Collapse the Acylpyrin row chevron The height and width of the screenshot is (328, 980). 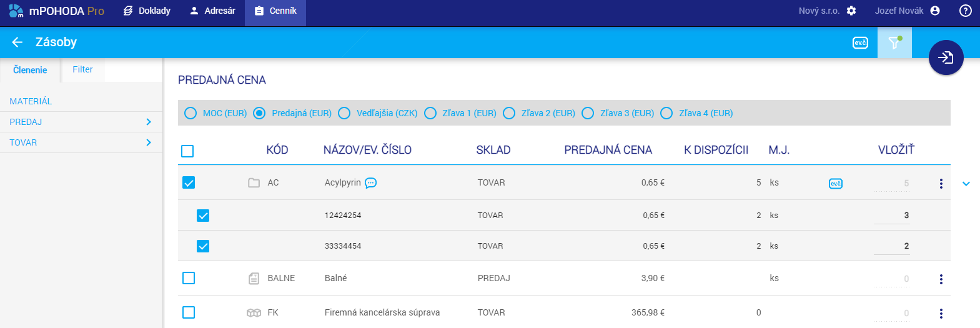[966, 184]
